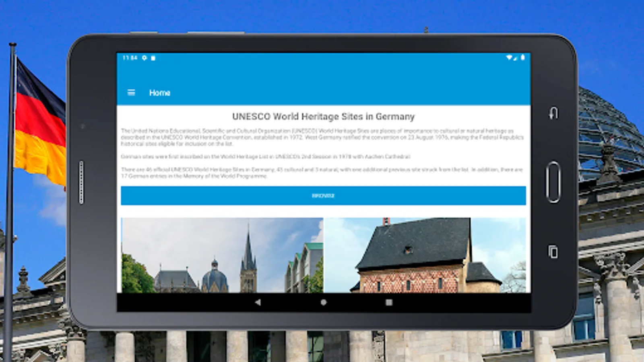Click the blue Browse button

pyautogui.click(x=323, y=195)
